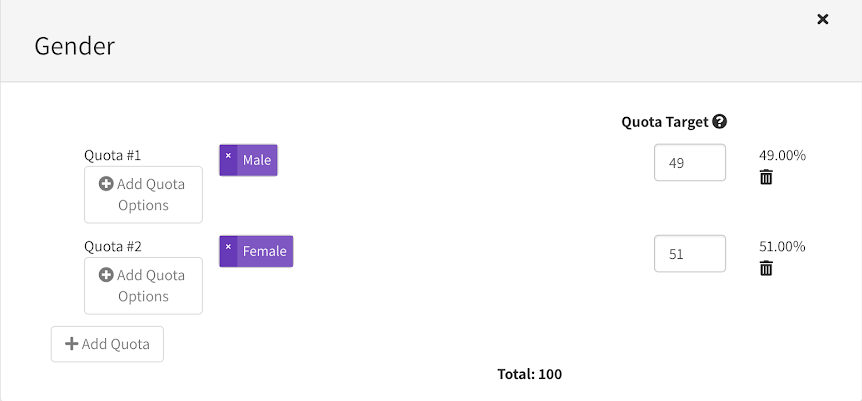
Task: Focus the quota target field showing 51
Action: pyautogui.click(x=689, y=254)
